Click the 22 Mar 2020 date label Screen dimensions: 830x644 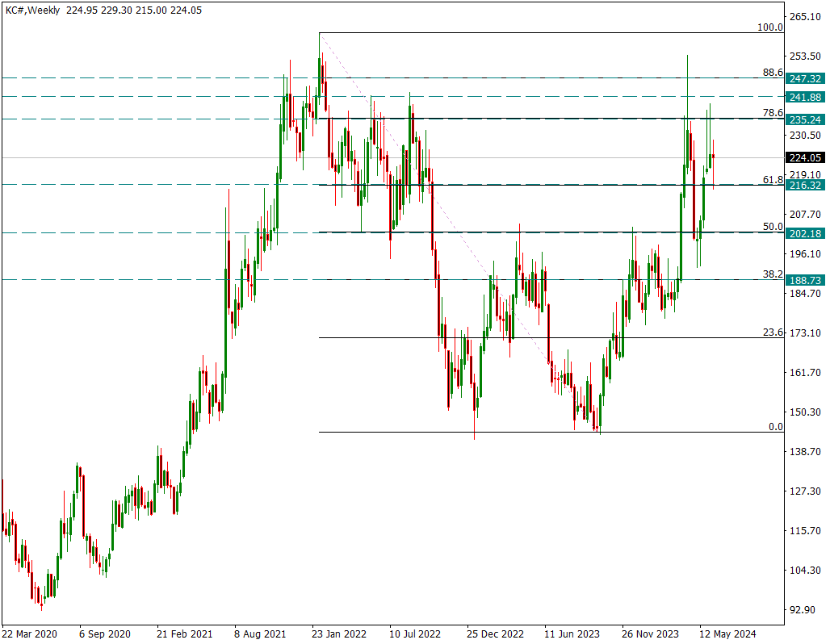tap(29, 634)
